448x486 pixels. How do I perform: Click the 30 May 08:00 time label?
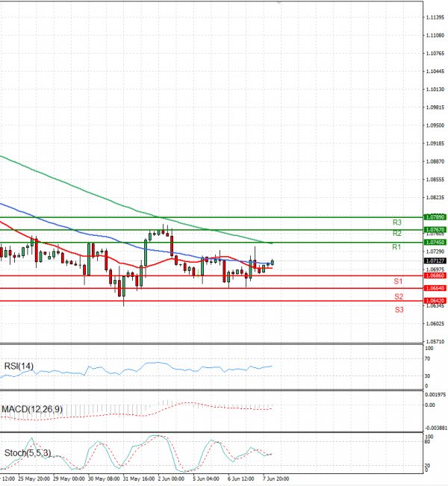pos(104,479)
